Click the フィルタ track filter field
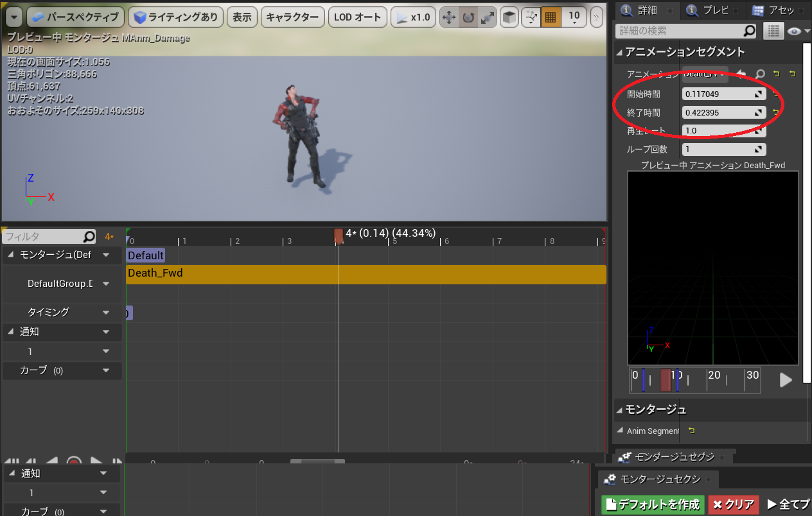The image size is (812, 516). click(x=49, y=237)
